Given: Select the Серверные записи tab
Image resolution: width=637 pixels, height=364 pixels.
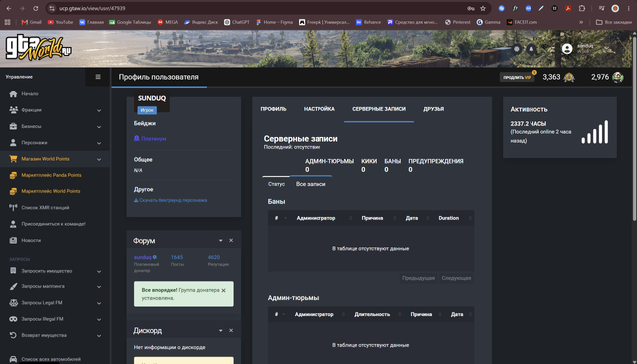Looking at the screenshot, I should [379, 109].
